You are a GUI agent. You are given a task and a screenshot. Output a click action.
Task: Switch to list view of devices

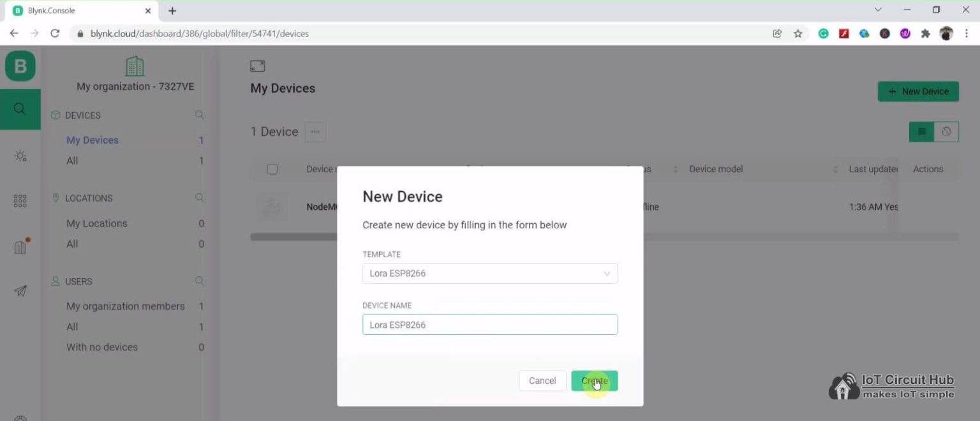[921, 131]
